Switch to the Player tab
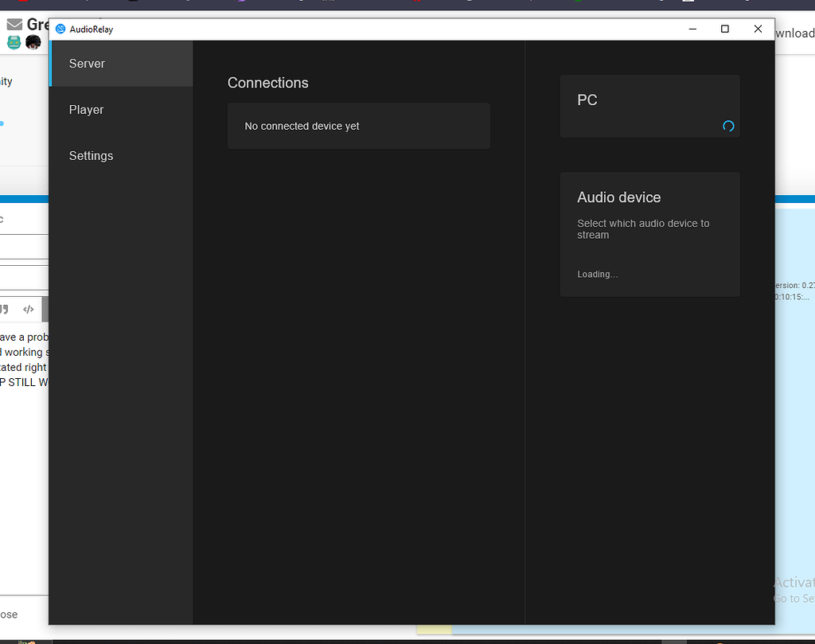The width and height of the screenshot is (815, 644). [x=121, y=110]
